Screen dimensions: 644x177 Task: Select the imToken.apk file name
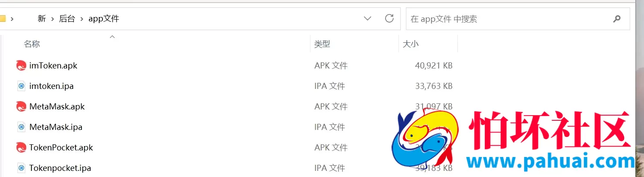(53, 66)
